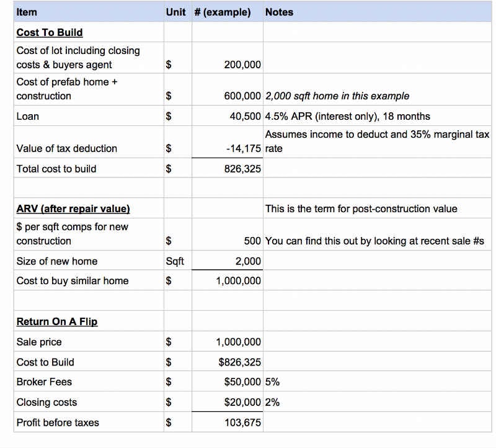Select the -14,175 tax deduction cell
496x448 pixels.
(x=228, y=142)
